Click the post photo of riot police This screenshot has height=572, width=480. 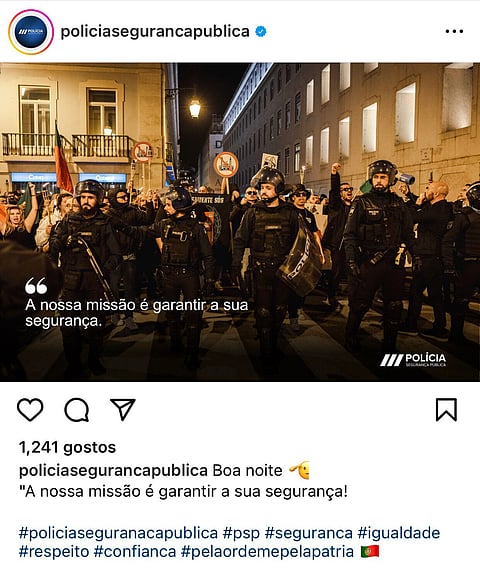click(240, 222)
